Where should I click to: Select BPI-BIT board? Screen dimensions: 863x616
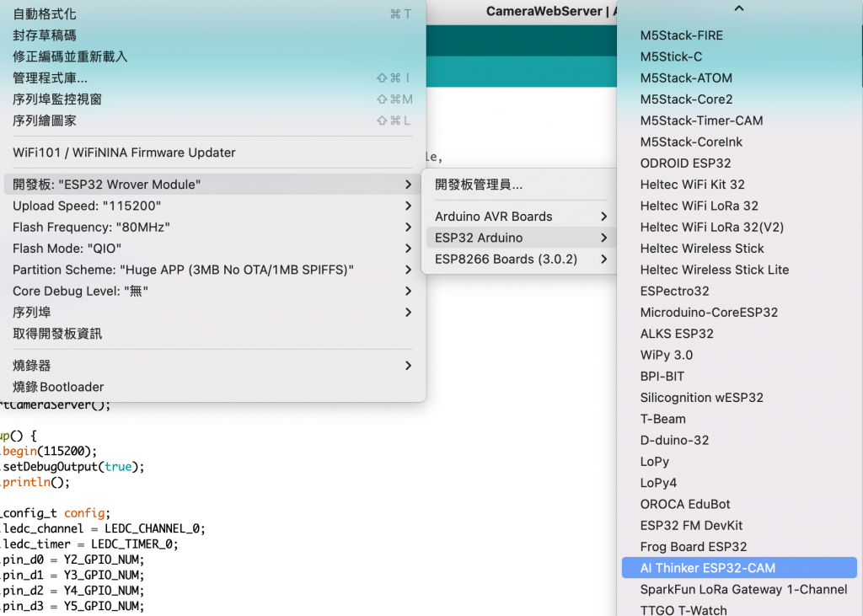click(739, 377)
